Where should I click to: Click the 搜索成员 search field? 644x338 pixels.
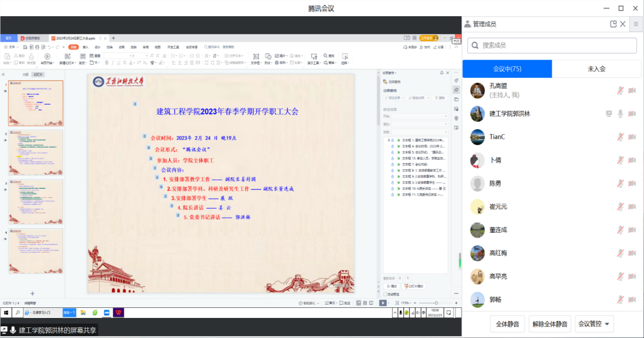click(552, 45)
